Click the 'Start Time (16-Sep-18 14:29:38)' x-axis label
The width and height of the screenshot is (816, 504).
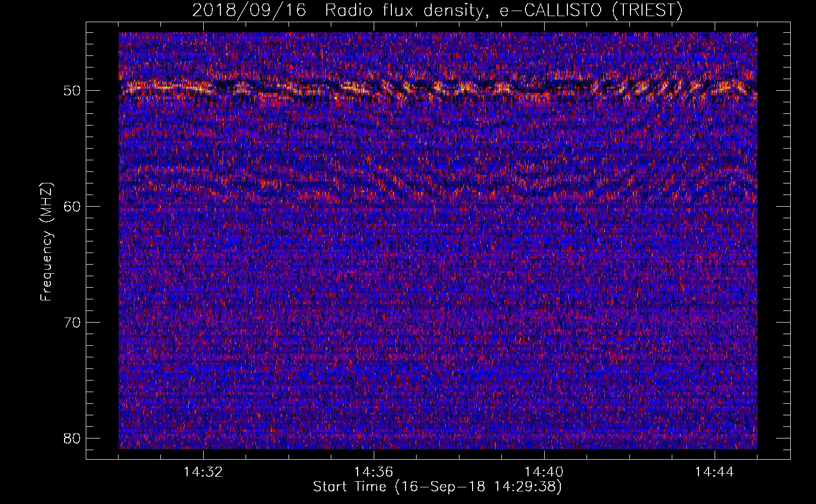point(437,487)
